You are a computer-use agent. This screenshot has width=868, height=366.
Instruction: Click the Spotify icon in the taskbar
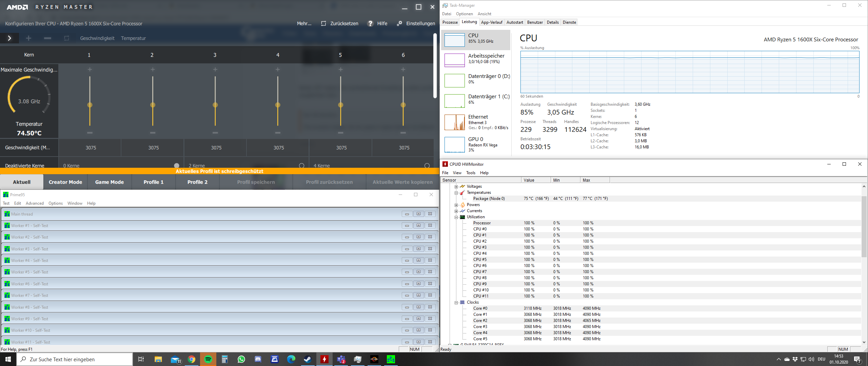(x=208, y=359)
